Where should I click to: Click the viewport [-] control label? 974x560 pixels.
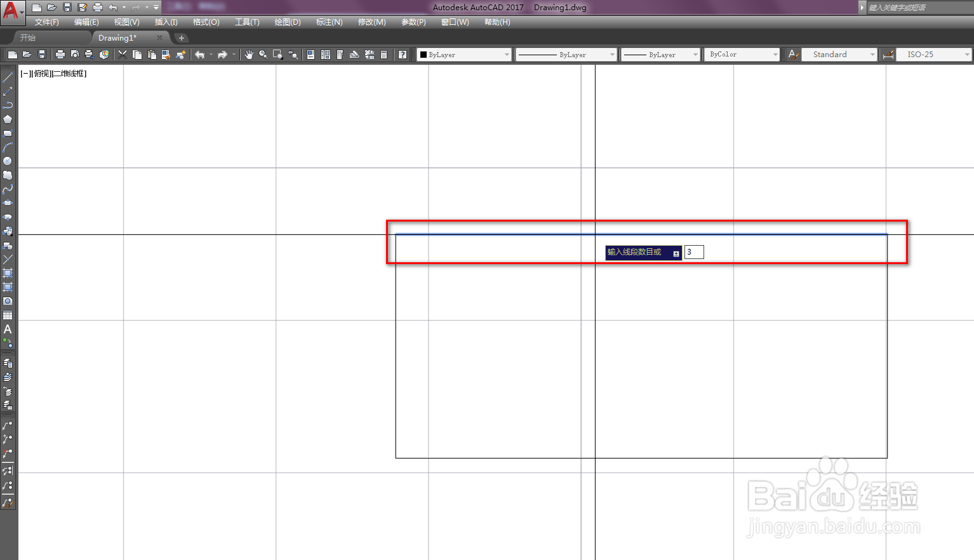pos(25,74)
